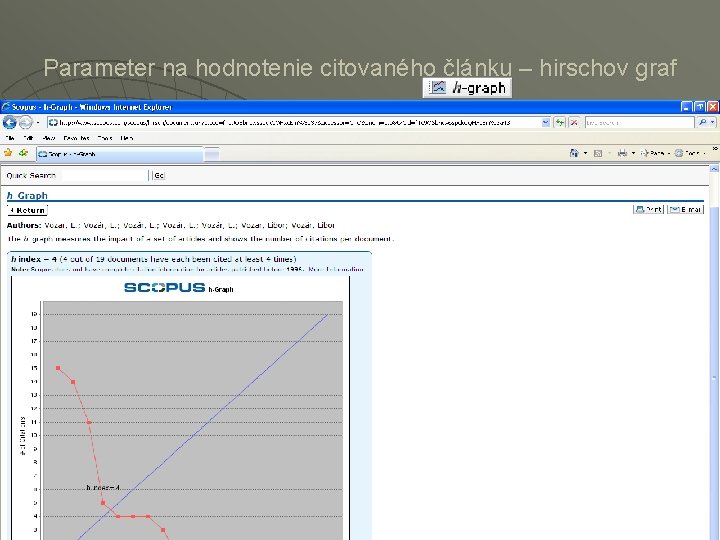This screenshot has width=720, height=540.
Task: Open the search provider dropdown arrow
Action: coord(712,123)
